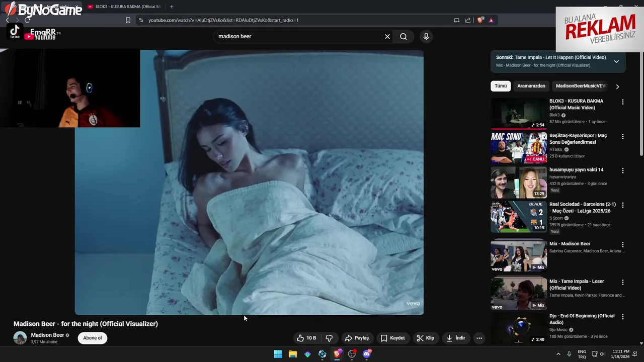Open Mix - Madison Beer playlist thumbnail
Screen dimensions: 644x362
pos(519,256)
